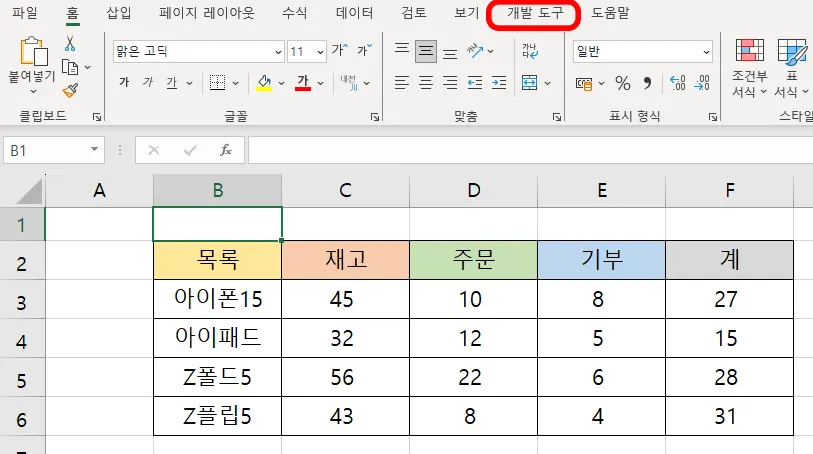813x454 pixels.
Task: Increase indent
Action: point(499,82)
